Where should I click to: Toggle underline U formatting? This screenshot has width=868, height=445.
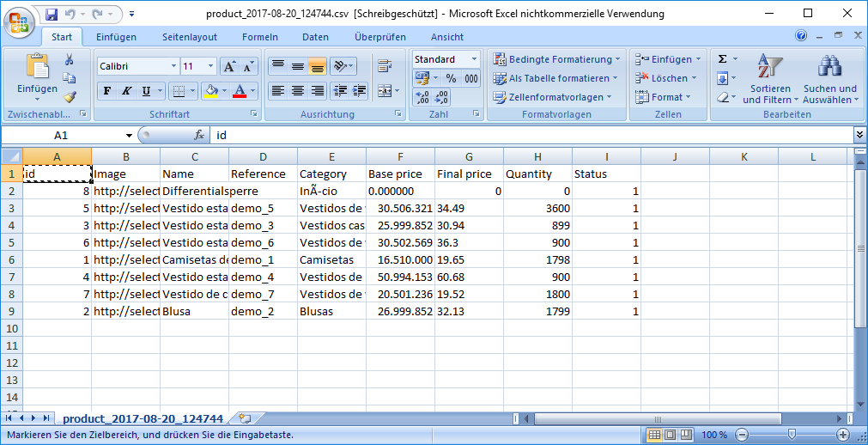146,91
